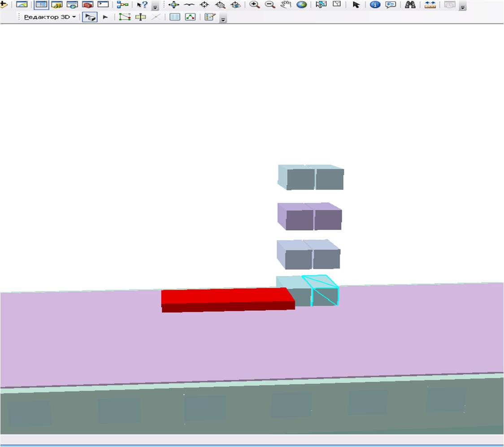Click the purple pair of cubes
Screen dimensions: 504x447
[x=310, y=216]
